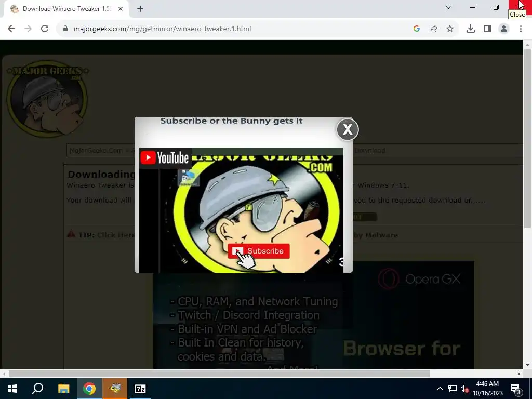Go back to previous page

(11, 29)
